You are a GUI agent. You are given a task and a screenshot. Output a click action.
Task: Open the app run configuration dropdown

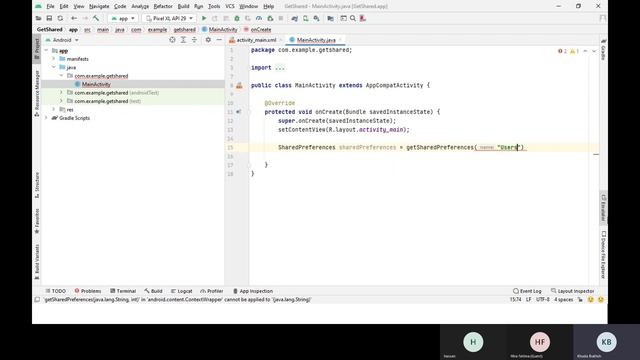click(x=123, y=18)
